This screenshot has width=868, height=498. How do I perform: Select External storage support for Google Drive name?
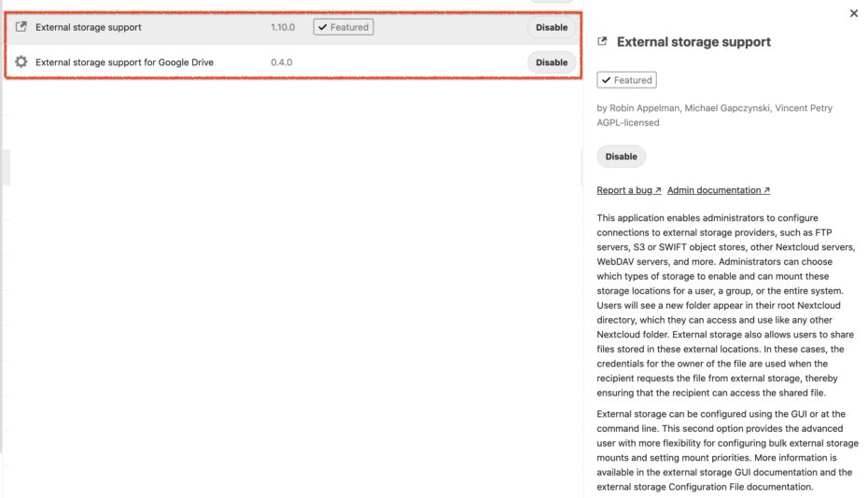124,62
